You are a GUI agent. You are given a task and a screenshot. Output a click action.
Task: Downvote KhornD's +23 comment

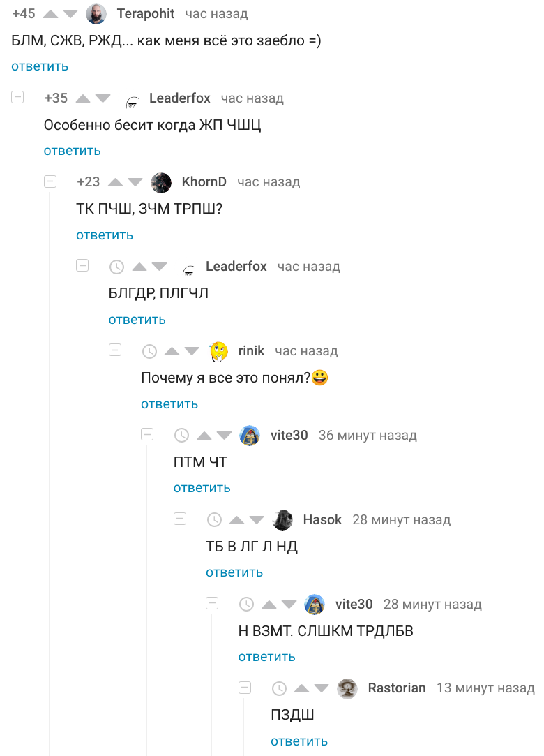pos(136,182)
